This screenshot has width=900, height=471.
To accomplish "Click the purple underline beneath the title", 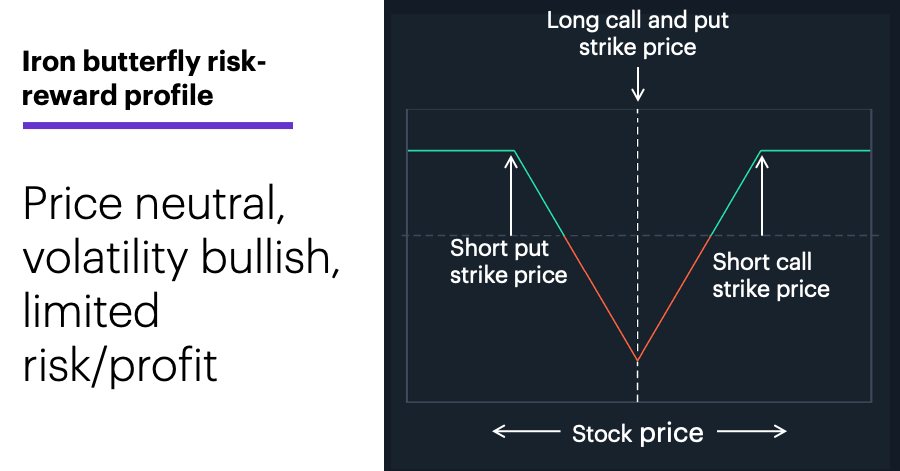I will click(158, 125).
